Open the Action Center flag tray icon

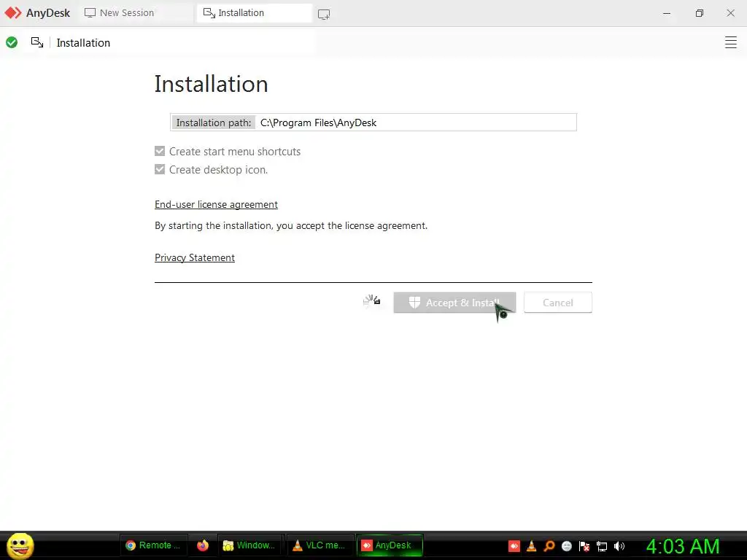[x=584, y=546]
